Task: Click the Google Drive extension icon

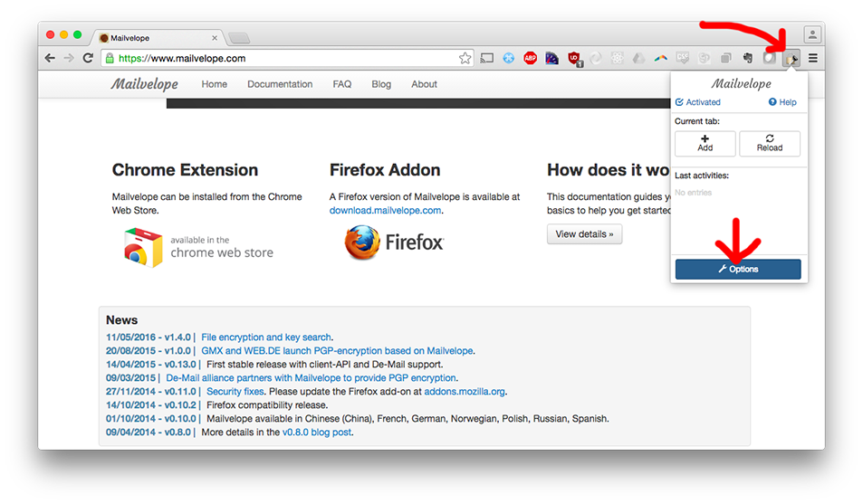Action: coord(639,58)
